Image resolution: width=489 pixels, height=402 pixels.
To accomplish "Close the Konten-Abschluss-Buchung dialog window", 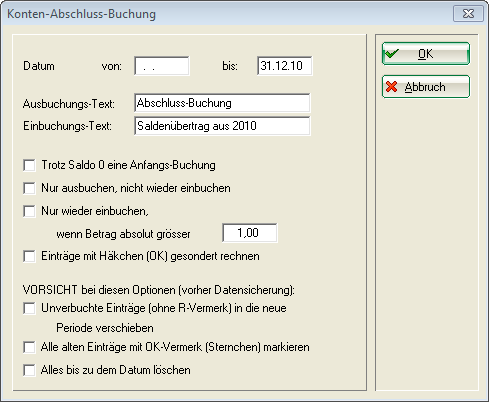I will click(x=468, y=14).
